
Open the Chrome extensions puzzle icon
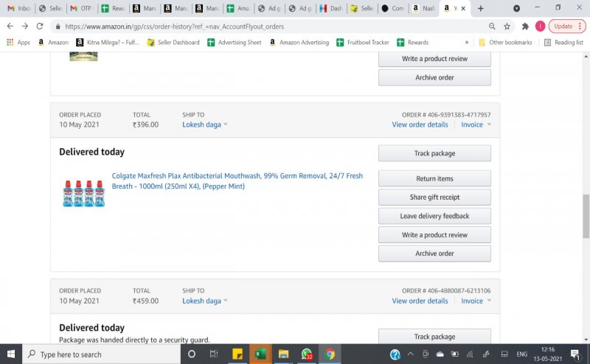(x=525, y=26)
